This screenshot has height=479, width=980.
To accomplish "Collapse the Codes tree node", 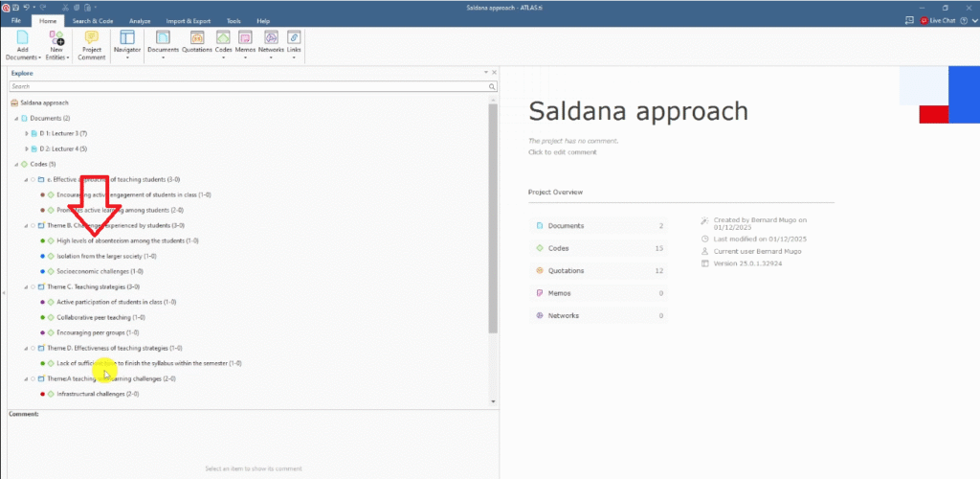I will 16,164.
